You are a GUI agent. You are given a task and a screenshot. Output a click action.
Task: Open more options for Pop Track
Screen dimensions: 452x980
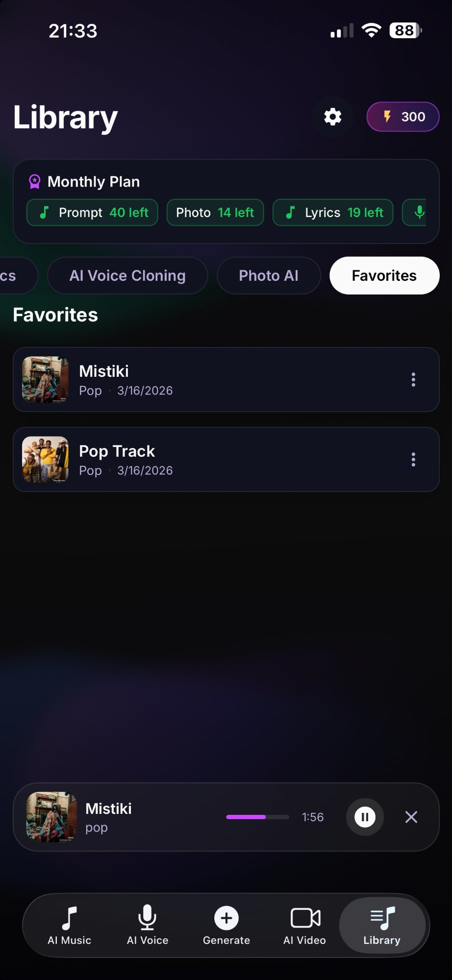pyautogui.click(x=413, y=460)
